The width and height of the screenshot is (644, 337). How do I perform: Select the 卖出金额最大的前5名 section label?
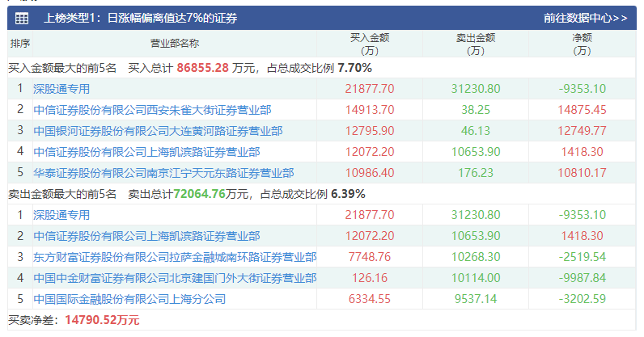pyautogui.click(x=62, y=194)
